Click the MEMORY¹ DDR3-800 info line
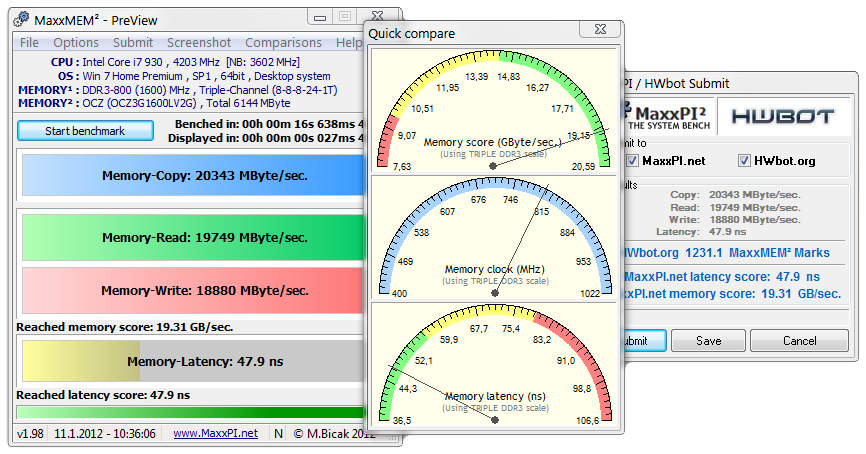Image resolution: width=866 pixels, height=454 pixels. (x=177, y=90)
